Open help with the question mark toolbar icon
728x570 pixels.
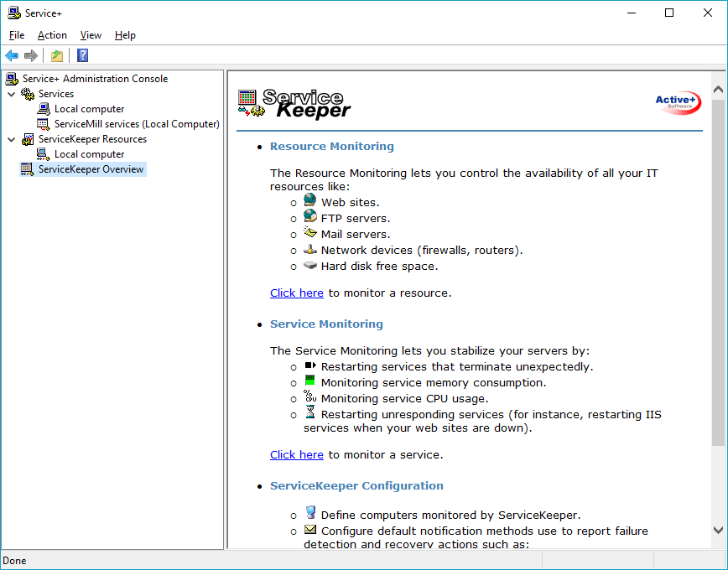[83, 55]
